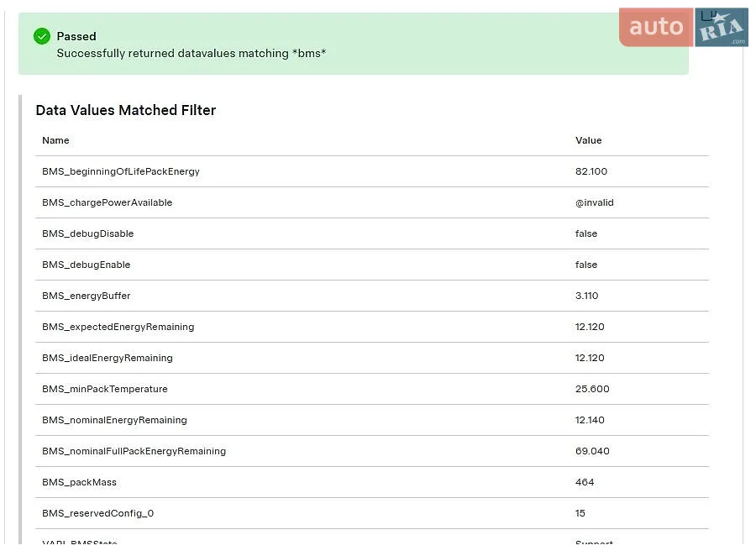Click the RIA.com logo badge
Screen dimensions: 756x556
(x=722, y=27)
